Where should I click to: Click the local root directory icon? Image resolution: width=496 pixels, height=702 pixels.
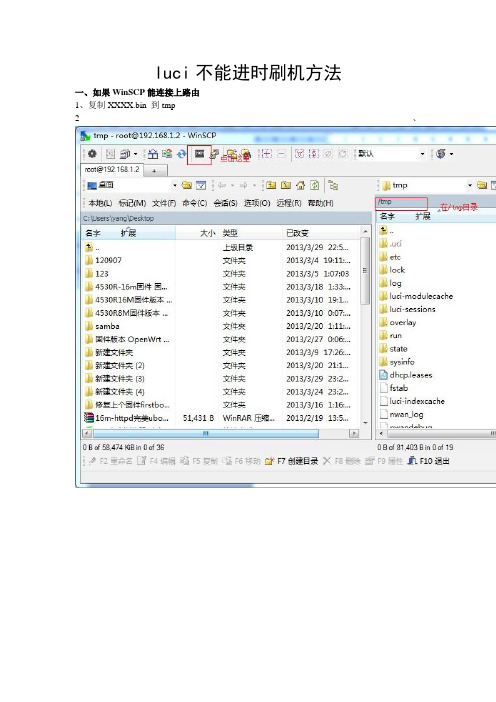tap(286, 185)
